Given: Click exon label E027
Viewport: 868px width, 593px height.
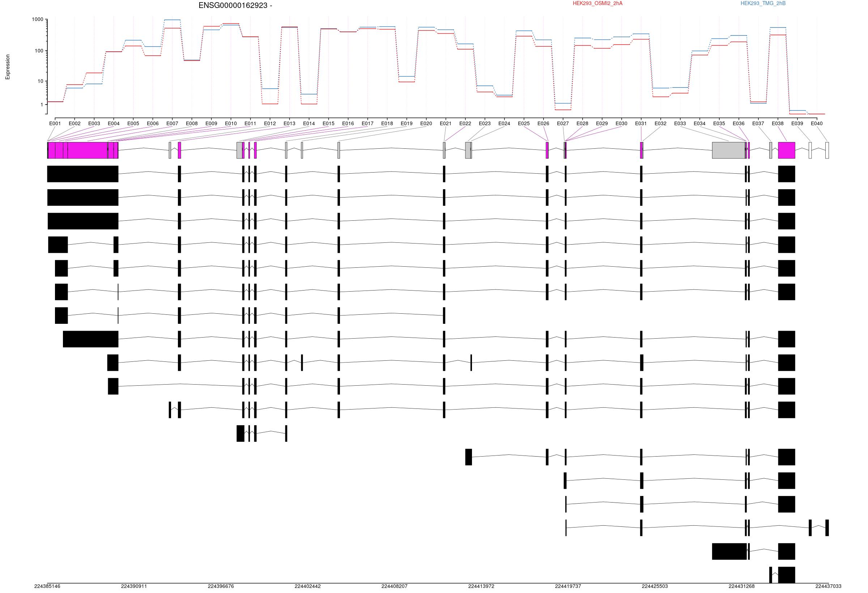Looking at the screenshot, I should click(x=563, y=123).
